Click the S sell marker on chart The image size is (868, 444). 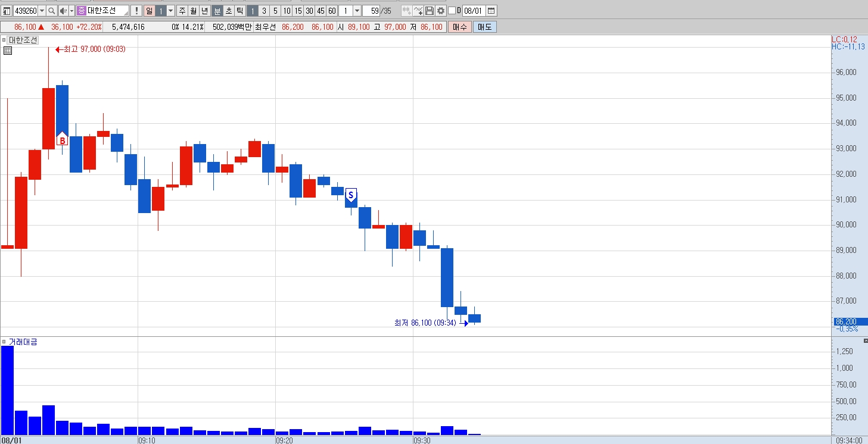[351, 195]
